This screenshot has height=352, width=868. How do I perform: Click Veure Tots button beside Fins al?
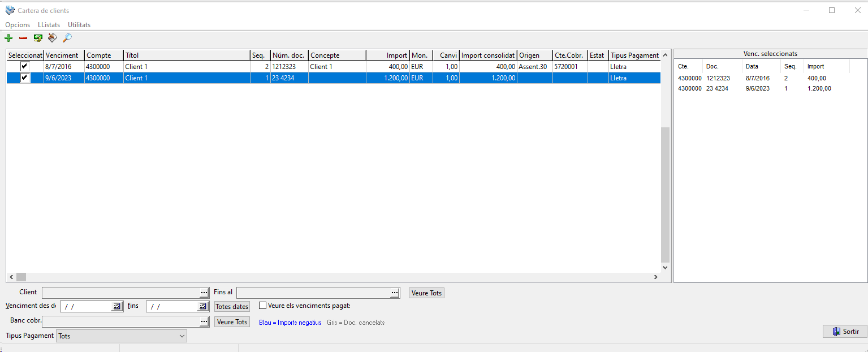[x=427, y=293]
